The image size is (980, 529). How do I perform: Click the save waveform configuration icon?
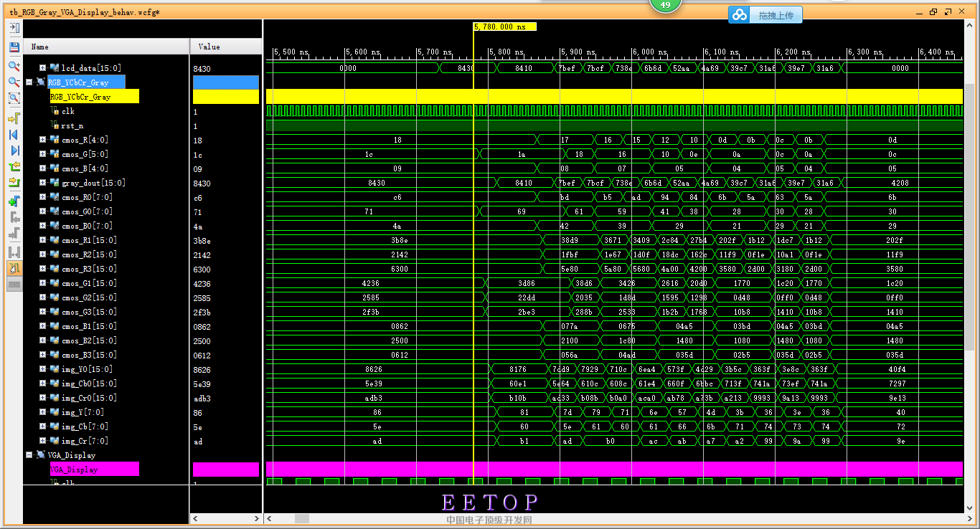[x=14, y=47]
